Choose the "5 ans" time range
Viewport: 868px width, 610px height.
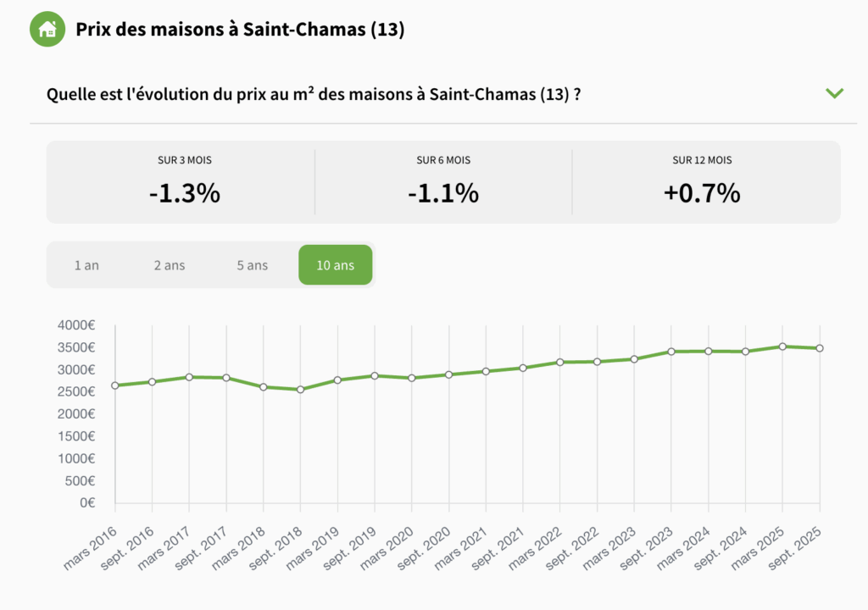[x=253, y=265]
